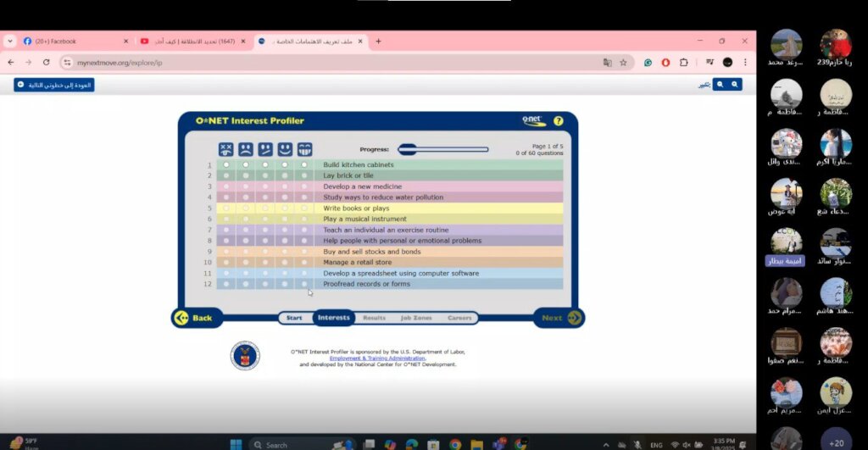Click the Strongly Like grinning face icon
The height and width of the screenshot is (450, 868).
click(304, 149)
